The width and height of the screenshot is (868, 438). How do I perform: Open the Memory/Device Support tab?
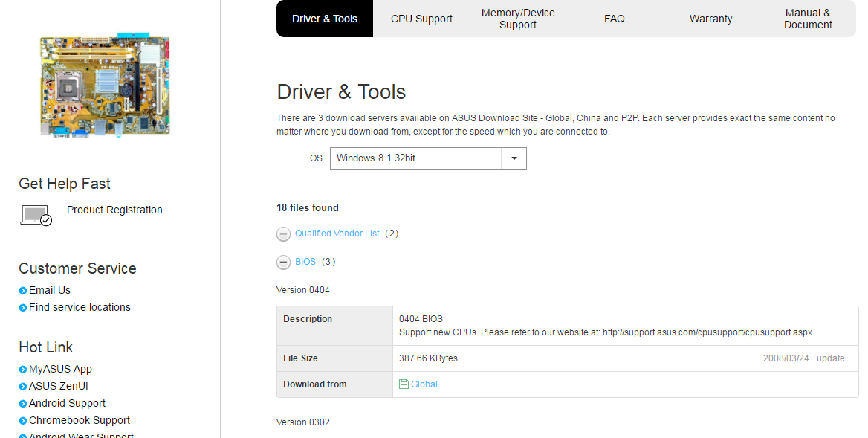(x=517, y=19)
